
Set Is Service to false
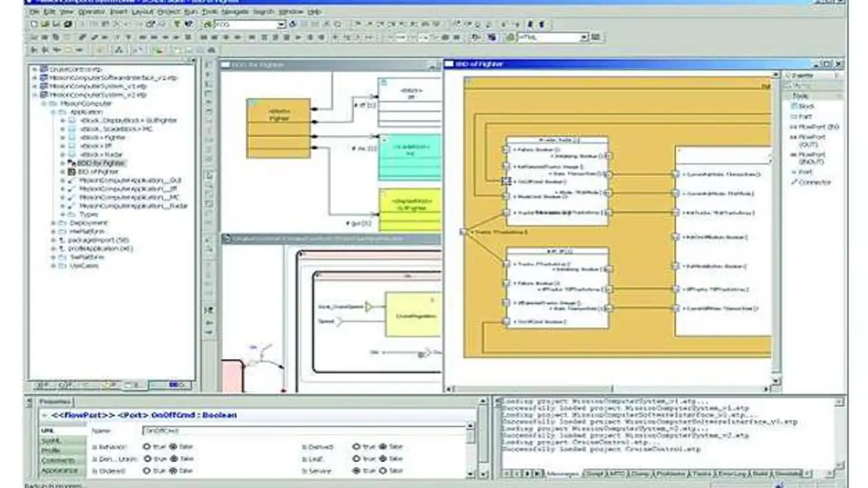click(382, 470)
